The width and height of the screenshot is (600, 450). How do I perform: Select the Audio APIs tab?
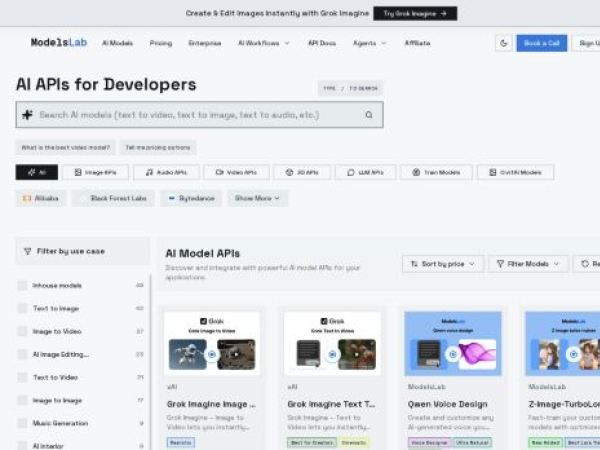tap(166, 172)
